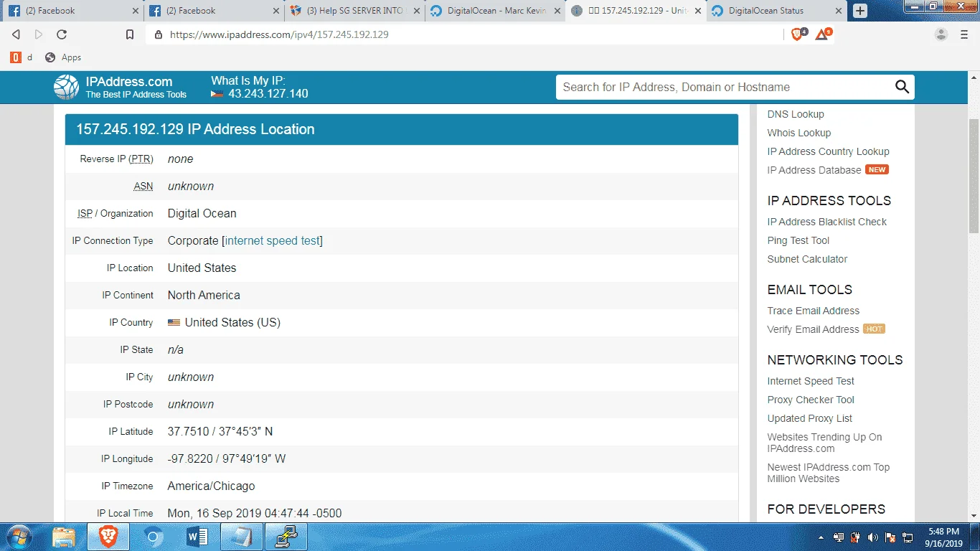Click the 'United States (US)' country value
This screenshot has height=551, width=980.
[x=232, y=323]
